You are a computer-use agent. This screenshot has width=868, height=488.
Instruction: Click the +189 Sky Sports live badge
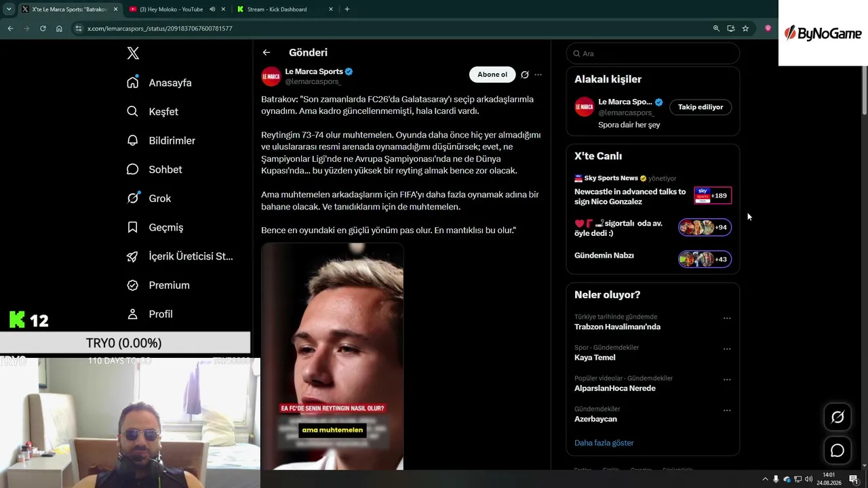(713, 195)
